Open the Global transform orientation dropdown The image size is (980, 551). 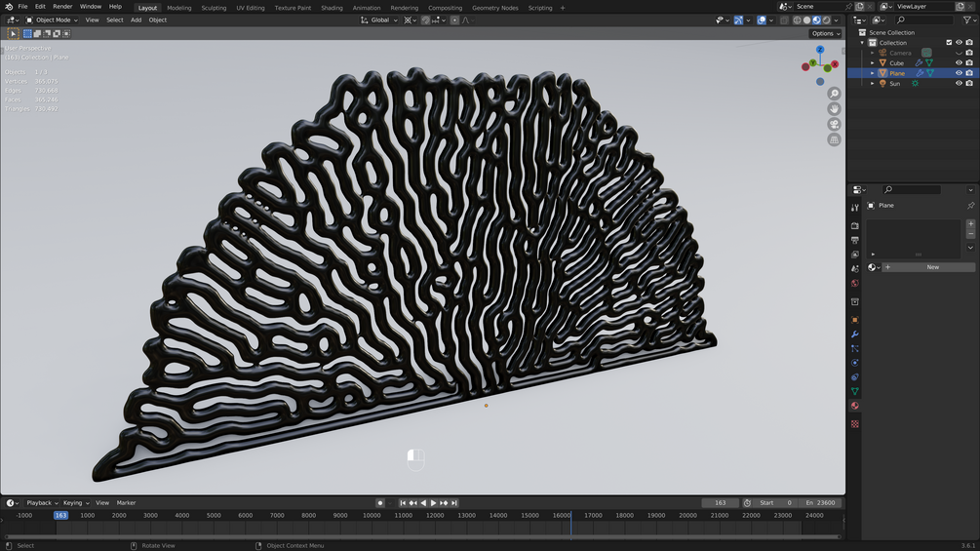[379, 20]
